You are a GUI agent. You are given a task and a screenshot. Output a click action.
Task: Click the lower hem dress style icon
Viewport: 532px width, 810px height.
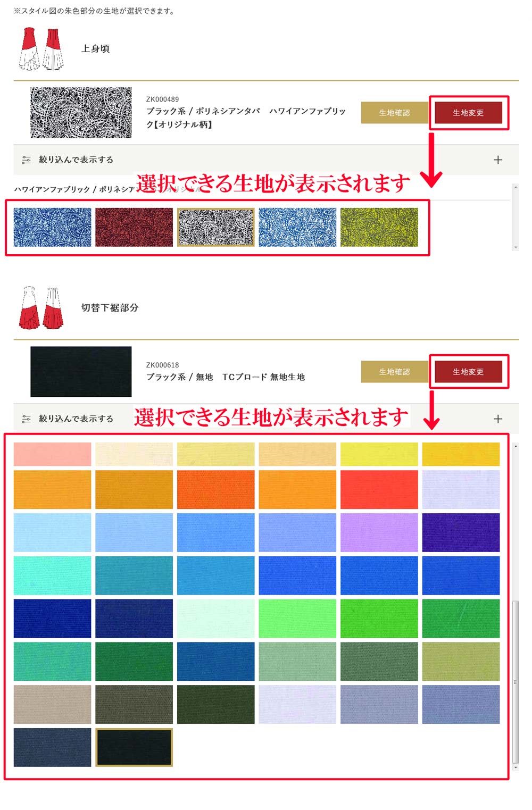click(x=41, y=308)
